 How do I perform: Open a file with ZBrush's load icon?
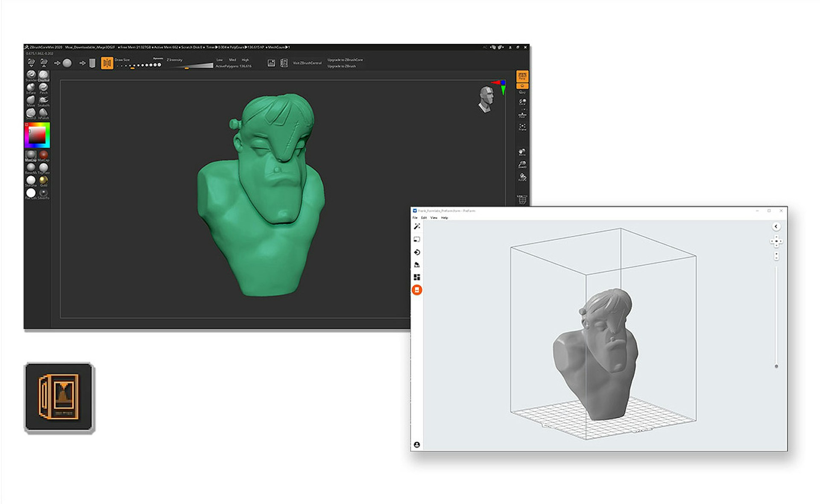click(31, 63)
